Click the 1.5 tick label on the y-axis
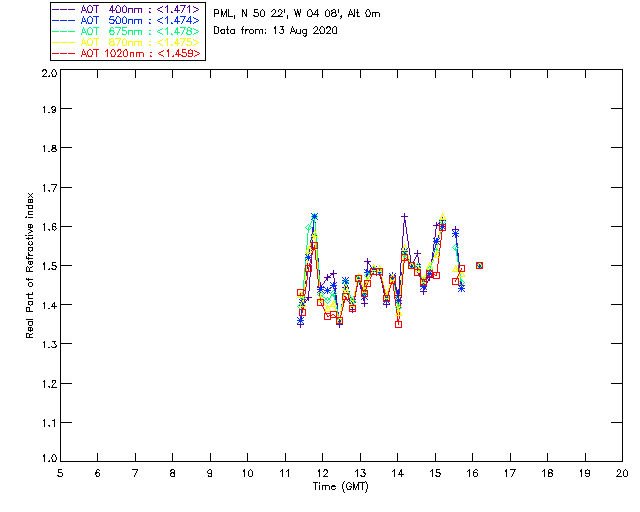Screen dimensions: 640x512 tap(47, 268)
